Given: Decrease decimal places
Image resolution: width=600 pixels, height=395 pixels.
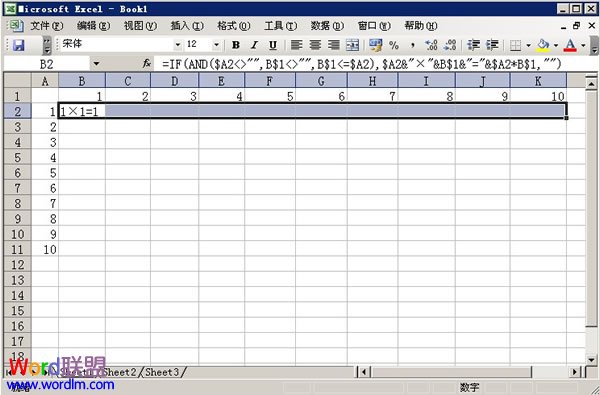Looking at the screenshot, I should coord(450,45).
